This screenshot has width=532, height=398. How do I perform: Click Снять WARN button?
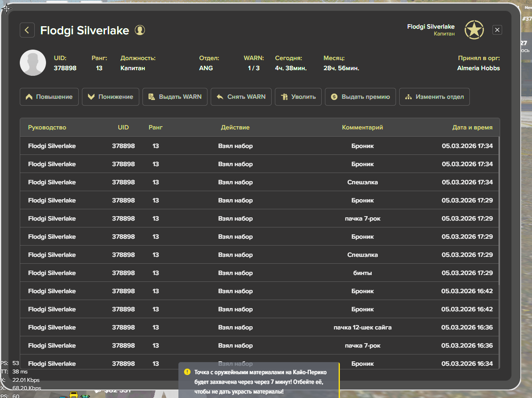tap(241, 97)
